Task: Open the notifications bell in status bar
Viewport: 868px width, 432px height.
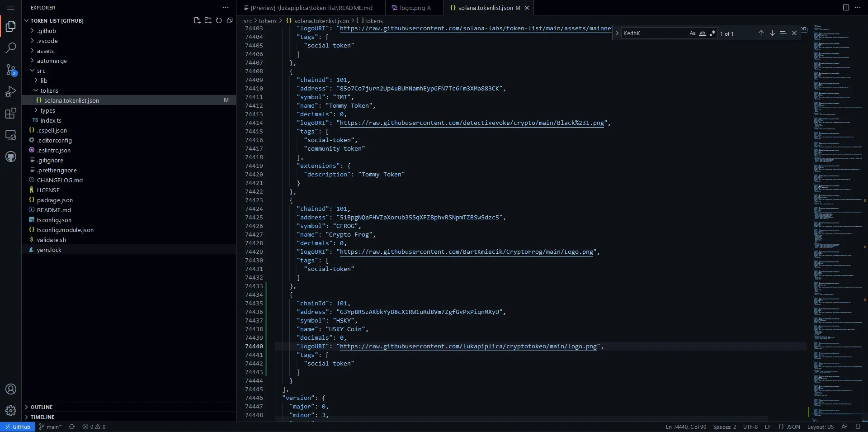Action: pos(858,427)
